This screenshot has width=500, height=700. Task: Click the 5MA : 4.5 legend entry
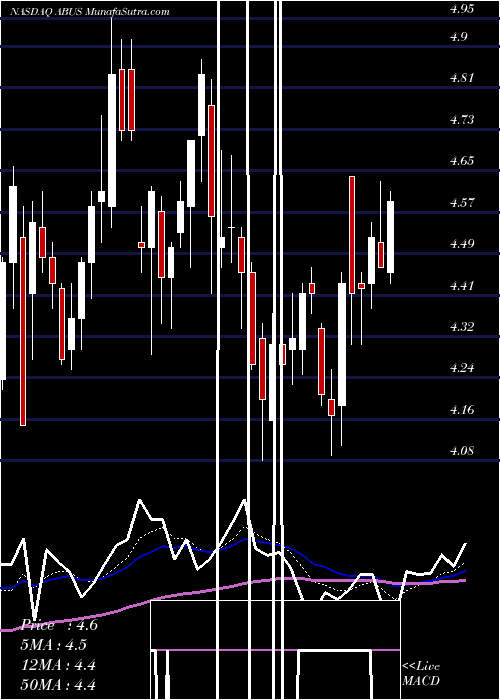pyautogui.click(x=54, y=645)
